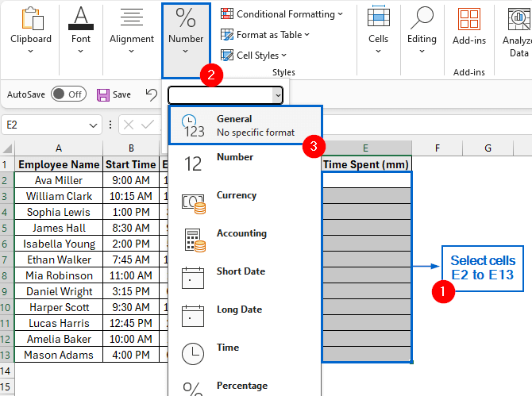This screenshot has width=532, height=396.
Task: Choose the Accounting calculator icon
Action: tap(195, 240)
